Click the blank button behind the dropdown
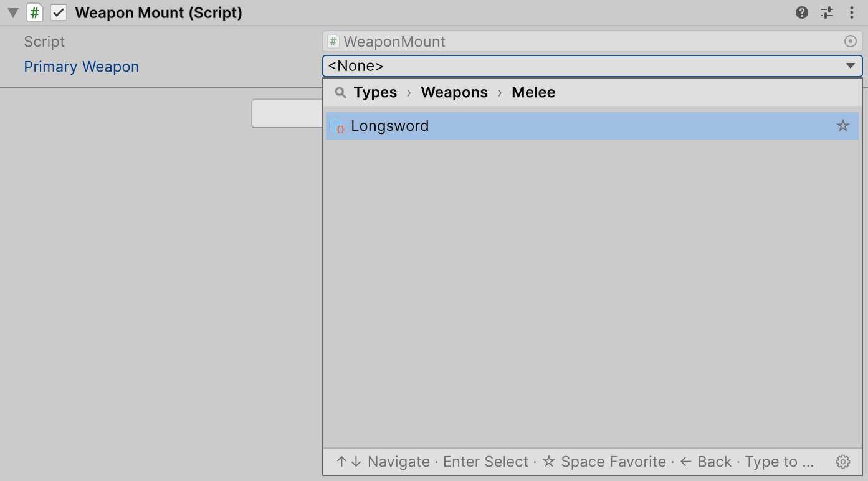 click(x=287, y=113)
